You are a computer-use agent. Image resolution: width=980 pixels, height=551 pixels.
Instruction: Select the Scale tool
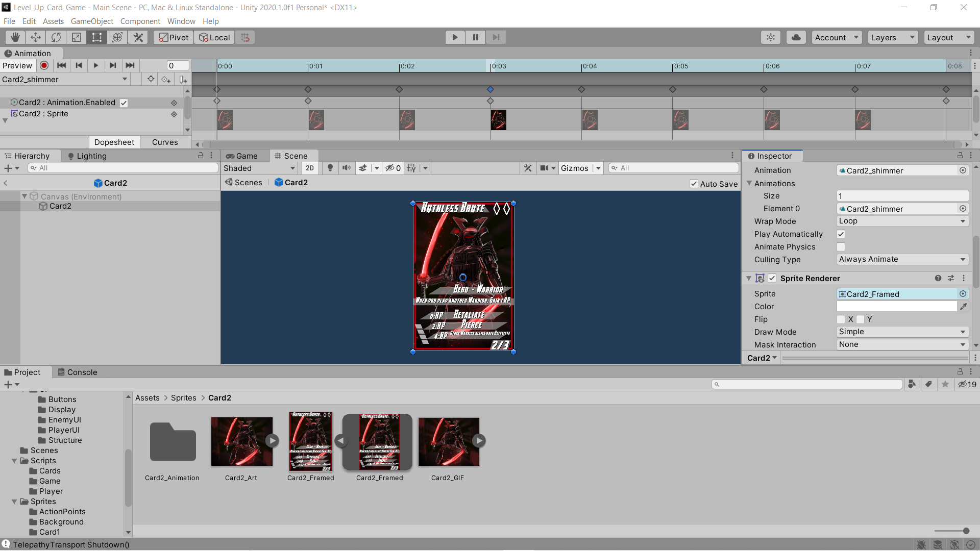(x=77, y=37)
